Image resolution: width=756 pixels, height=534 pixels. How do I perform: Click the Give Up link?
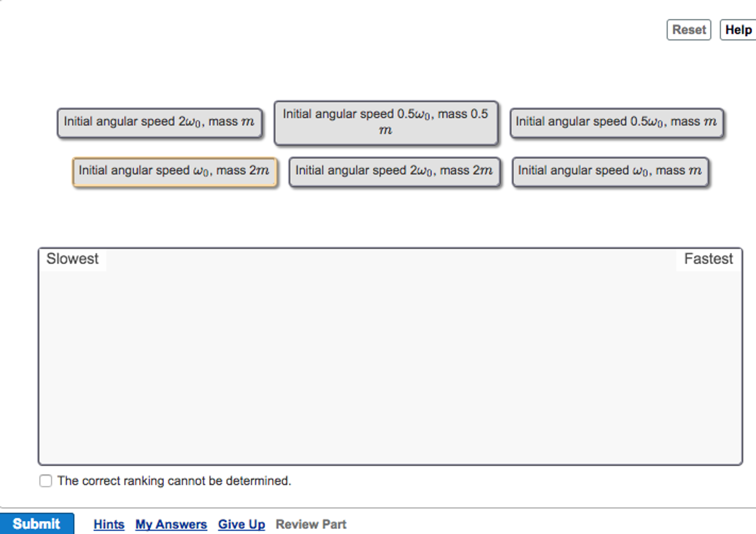pos(241,524)
